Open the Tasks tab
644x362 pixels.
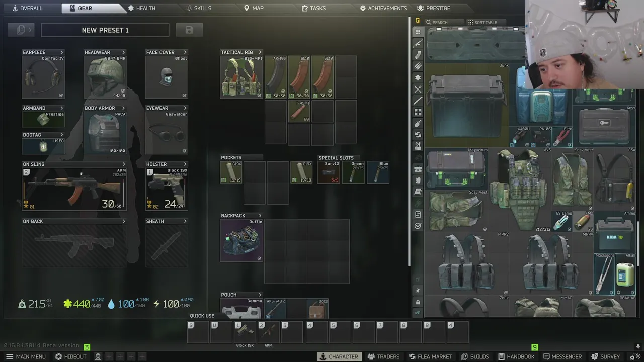pos(313,8)
